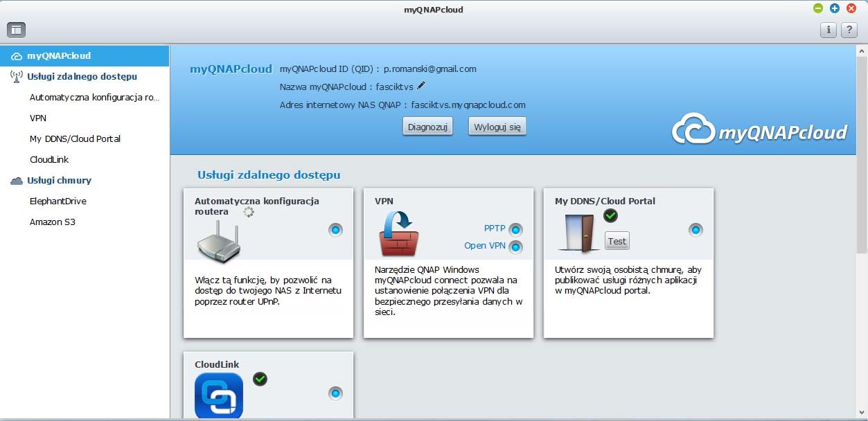868x421 pixels.
Task: Click the cloud icon beside myQNAPcloud in sidebar
Action: [17, 56]
